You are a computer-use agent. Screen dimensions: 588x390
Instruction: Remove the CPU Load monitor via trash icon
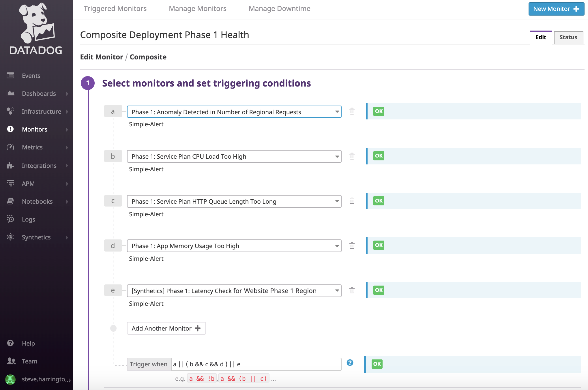pos(352,156)
